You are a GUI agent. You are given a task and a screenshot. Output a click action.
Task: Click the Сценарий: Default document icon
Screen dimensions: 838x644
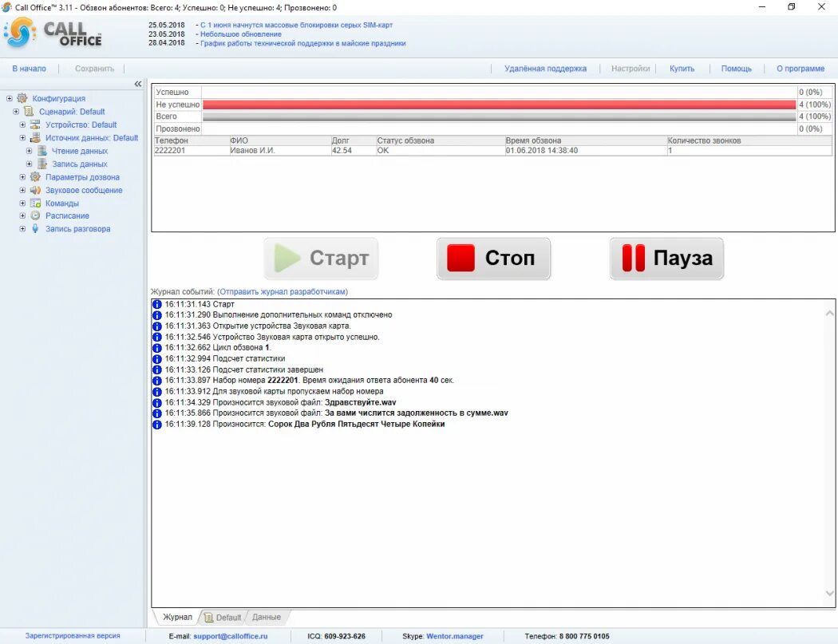coord(29,111)
